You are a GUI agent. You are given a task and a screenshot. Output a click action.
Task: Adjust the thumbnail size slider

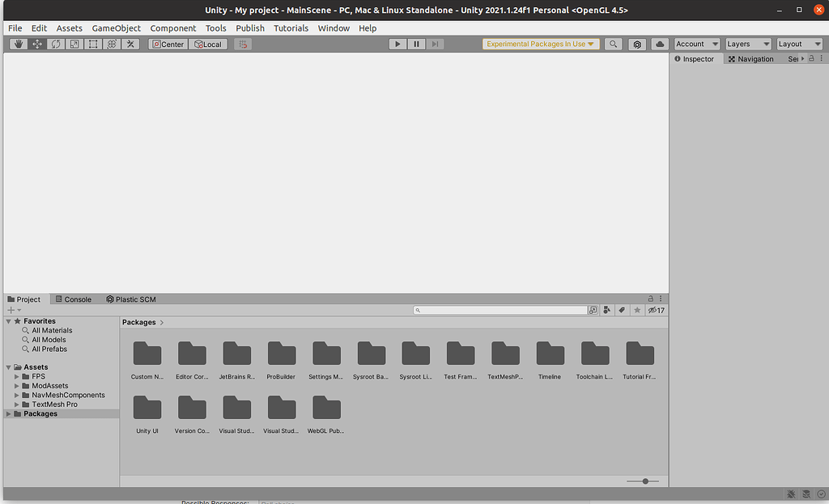click(644, 481)
